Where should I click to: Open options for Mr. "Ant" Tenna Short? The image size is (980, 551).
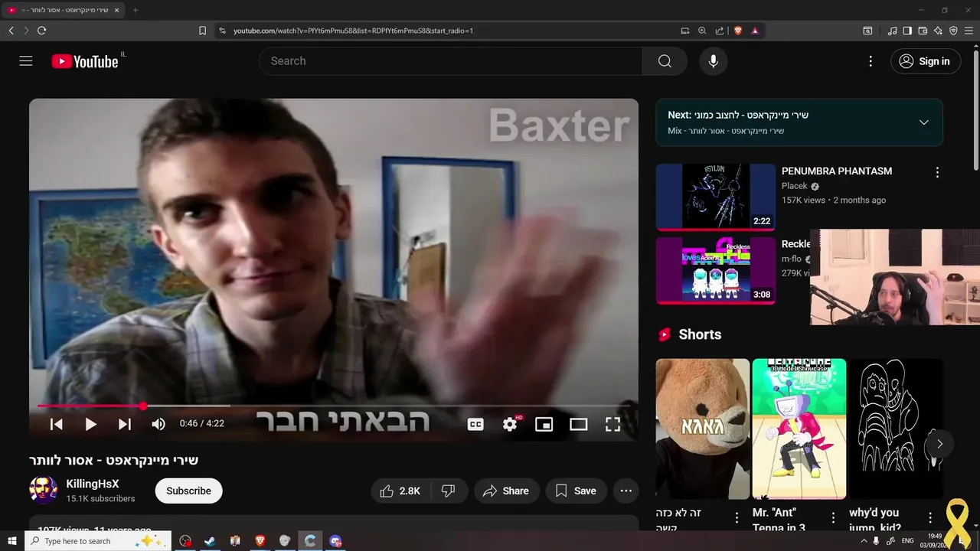point(833,517)
